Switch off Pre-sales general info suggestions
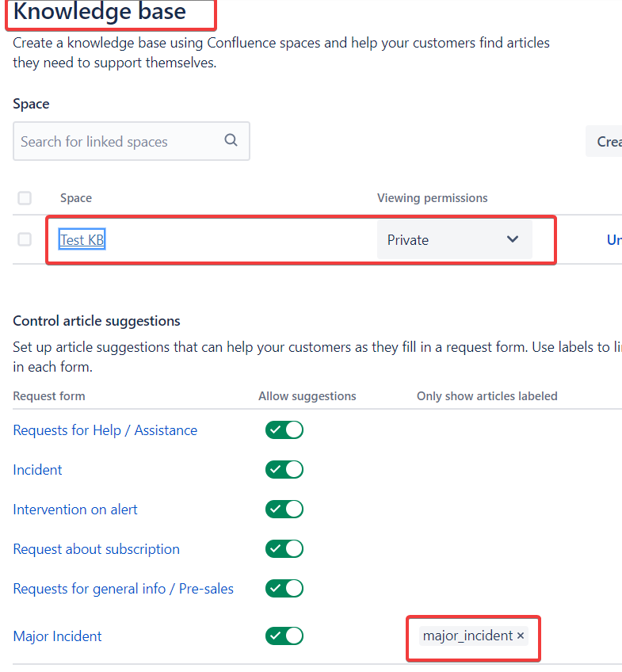 point(284,588)
